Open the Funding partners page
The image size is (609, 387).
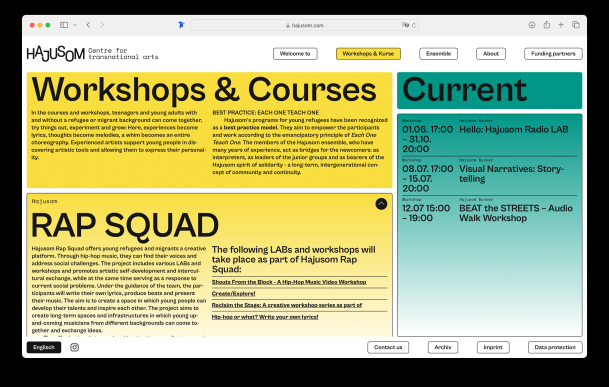click(553, 54)
